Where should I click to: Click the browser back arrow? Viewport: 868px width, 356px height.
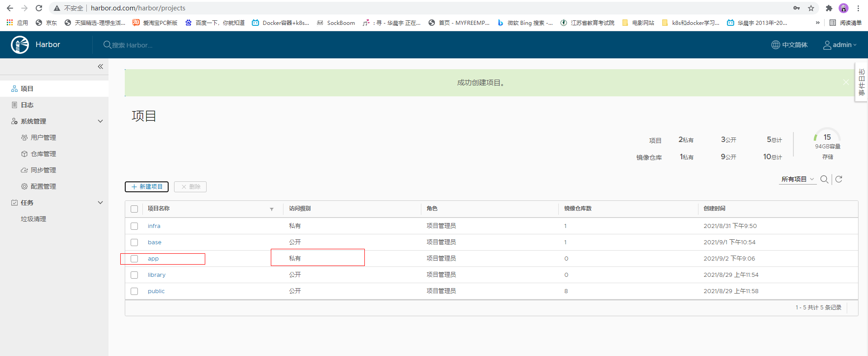click(x=10, y=8)
